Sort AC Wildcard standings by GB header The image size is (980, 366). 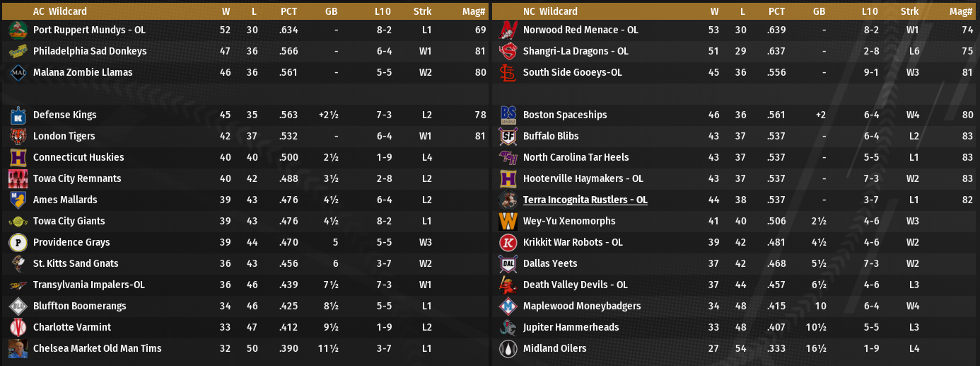pyautogui.click(x=331, y=11)
